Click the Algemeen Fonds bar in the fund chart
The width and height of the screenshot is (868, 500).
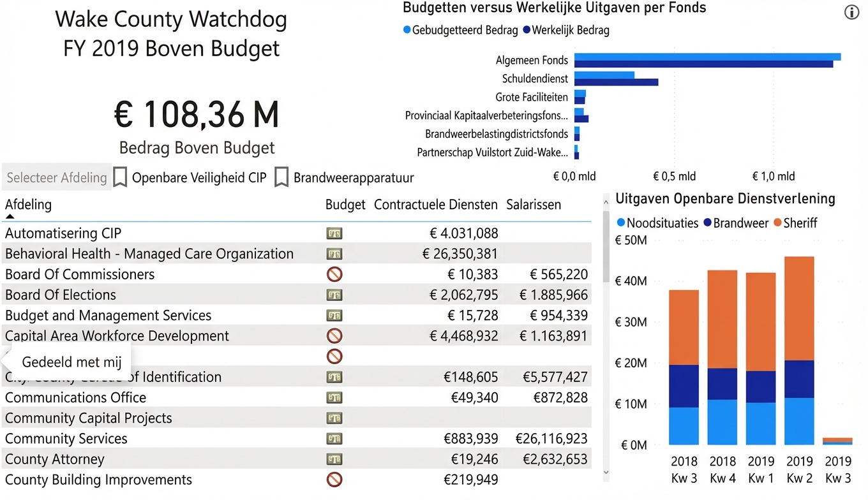click(702, 60)
